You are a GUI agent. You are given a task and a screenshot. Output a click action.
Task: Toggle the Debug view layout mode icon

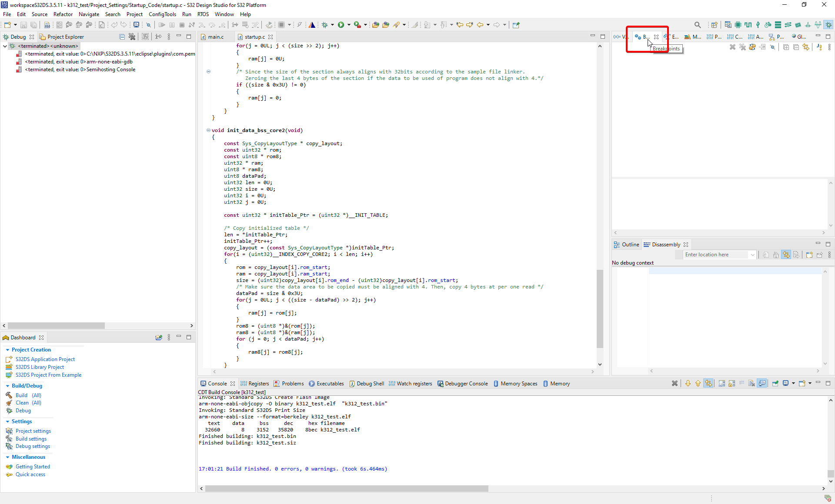pos(145,36)
